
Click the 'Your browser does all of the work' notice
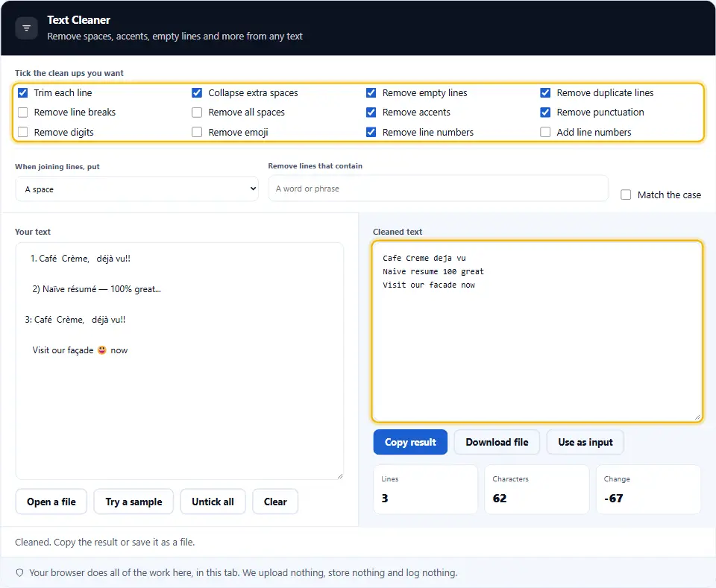tap(243, 572)
